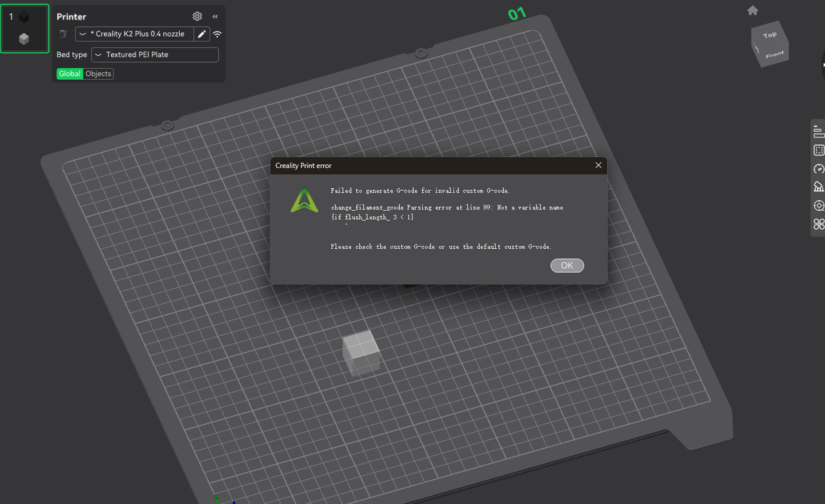Click the dotted square icon in right sidebar
Viewport: 825px width, 504px height.
819,150
